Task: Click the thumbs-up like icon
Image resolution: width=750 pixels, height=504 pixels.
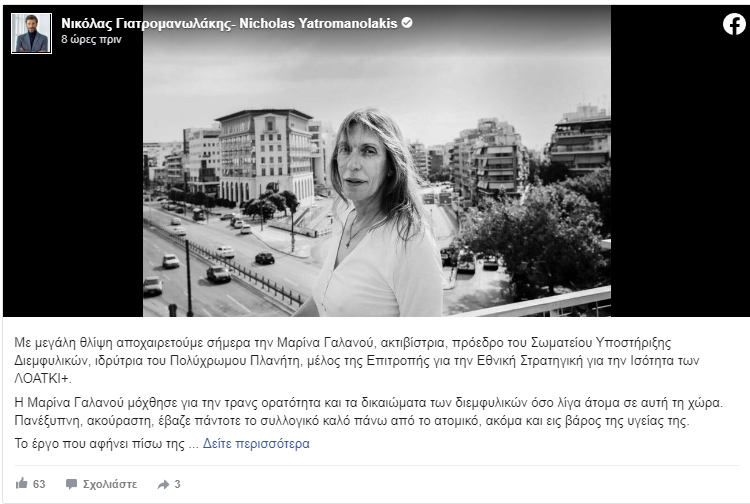Action: click(x=22, y=483)
